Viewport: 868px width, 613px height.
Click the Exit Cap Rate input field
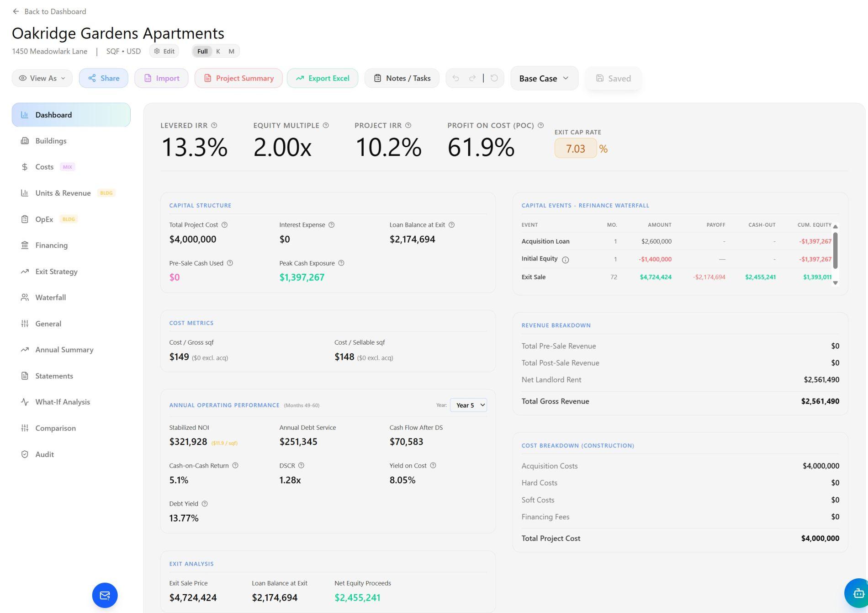tap(576, 149)
